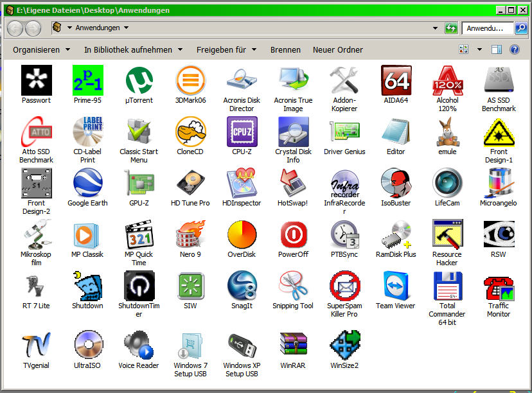This screenshot has height=393, width=532.
Task: Change the view with the view icon button
Action: (464, 50)
